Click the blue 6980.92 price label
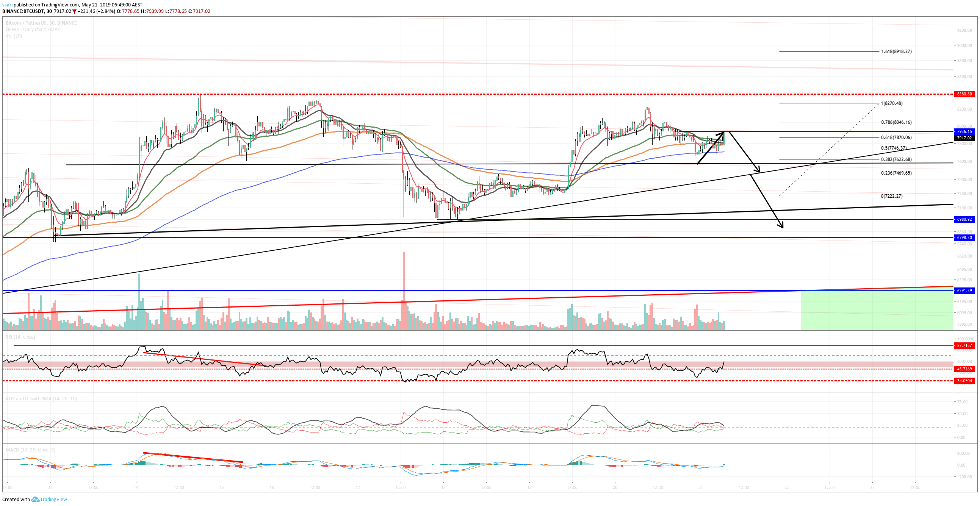The image size is (980, 506). point(964,219)
